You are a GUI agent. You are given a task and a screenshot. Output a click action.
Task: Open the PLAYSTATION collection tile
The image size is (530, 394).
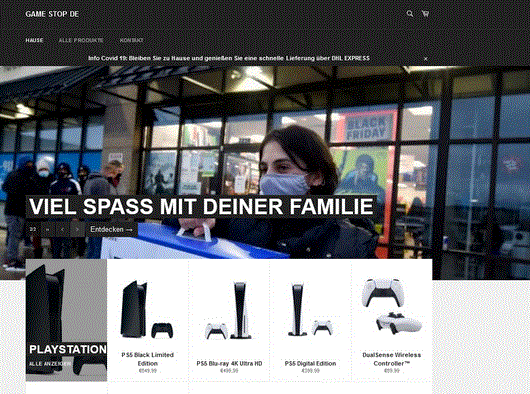[66, 320]
